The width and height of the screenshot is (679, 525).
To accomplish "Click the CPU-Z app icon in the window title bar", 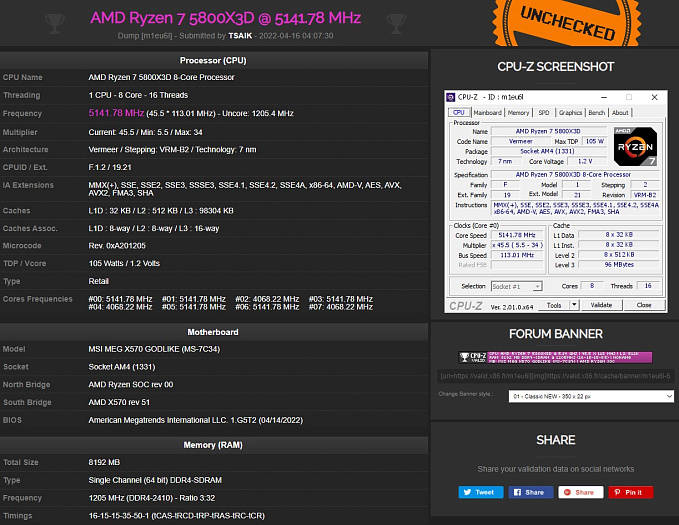I will coord(451,97).
